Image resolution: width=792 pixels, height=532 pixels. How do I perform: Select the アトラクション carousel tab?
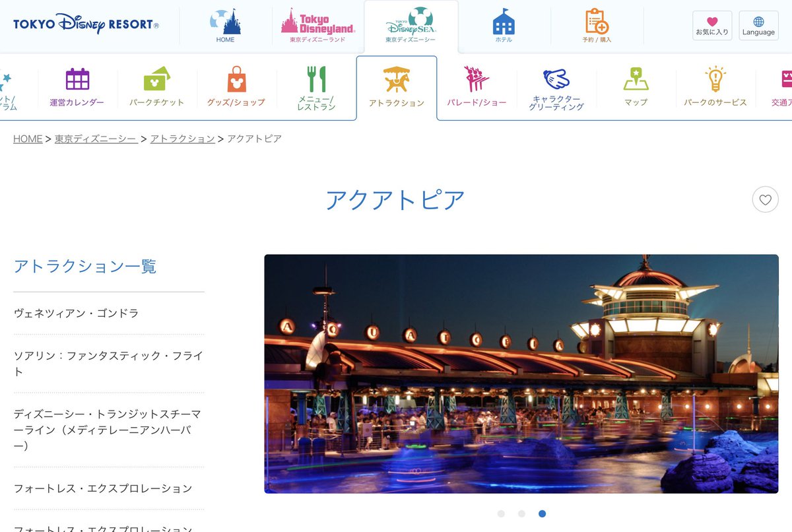tap(397, 88)
